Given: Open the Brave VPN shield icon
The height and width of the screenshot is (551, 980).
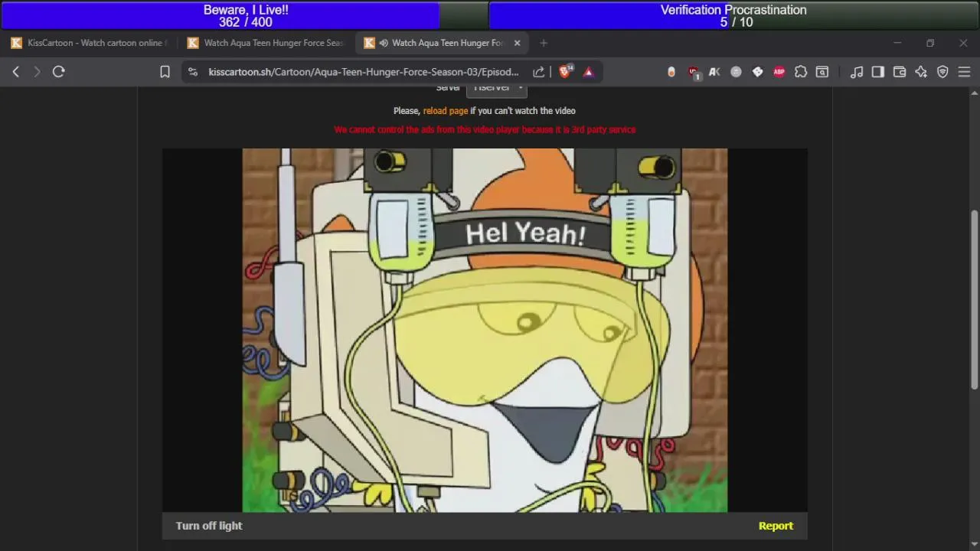Looking at the screenshot, I should click(x=942, y=72).
